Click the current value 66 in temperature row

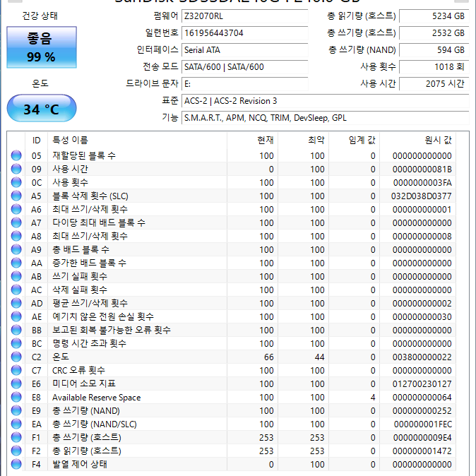pyautogui.click(x=268, y=357)
